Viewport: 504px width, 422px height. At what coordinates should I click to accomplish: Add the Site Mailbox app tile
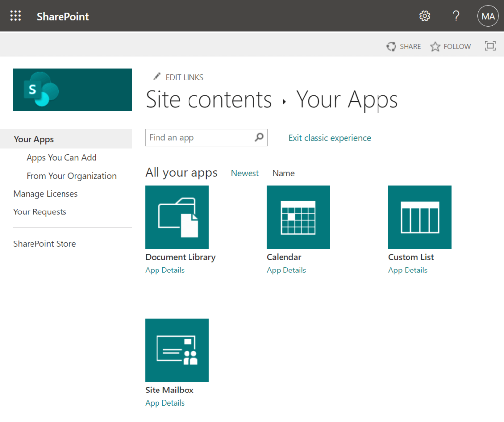pyautogui.click(x=177, y=350)
